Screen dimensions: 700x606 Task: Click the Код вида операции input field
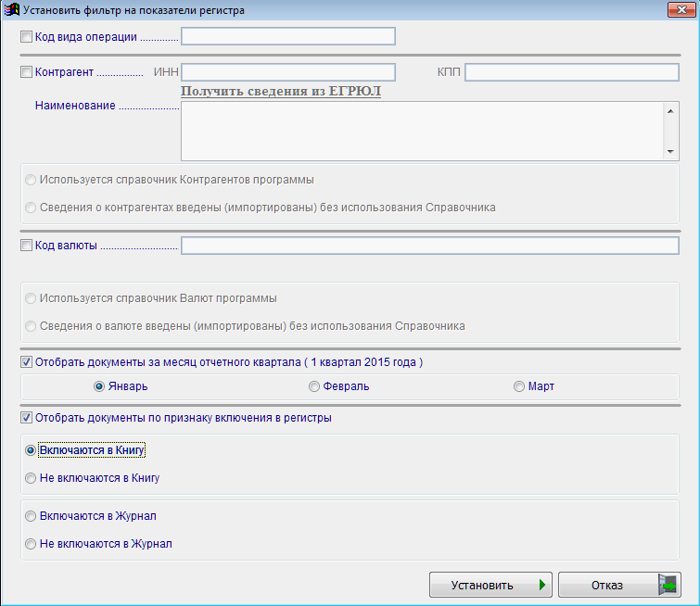(288, 36)
